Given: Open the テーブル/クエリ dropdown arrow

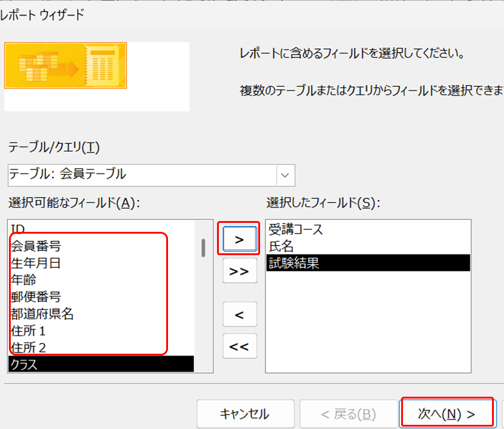Looking at the screenshot, I should click(285, 174).
